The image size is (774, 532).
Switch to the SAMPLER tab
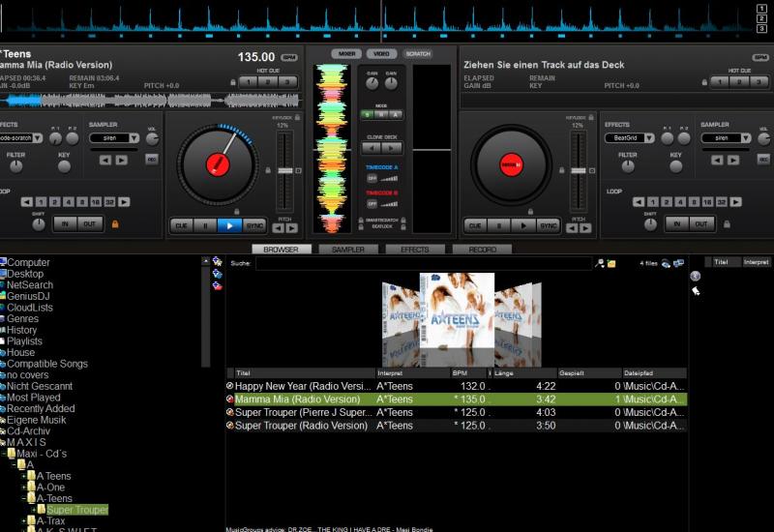(348, 250)
